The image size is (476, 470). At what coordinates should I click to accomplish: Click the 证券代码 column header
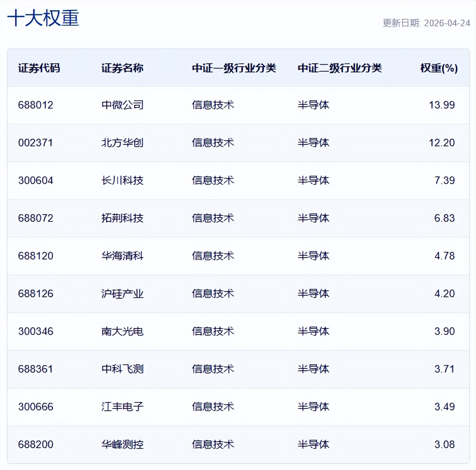[x=39, y=68]
